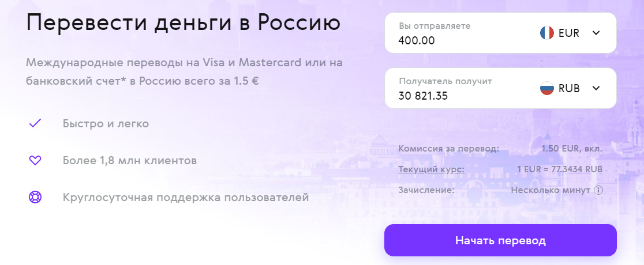Click the Russian flag icon

click(x=546, y=88)
